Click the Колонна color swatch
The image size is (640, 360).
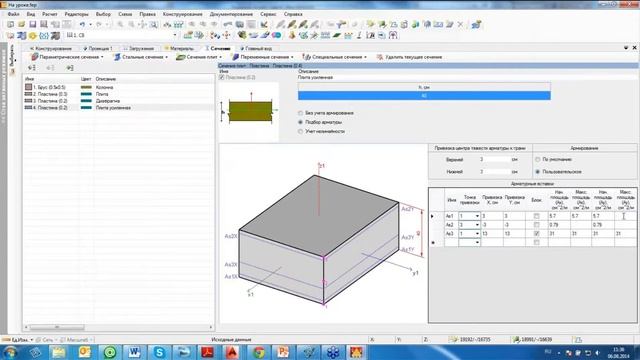(x=86, y=87)
